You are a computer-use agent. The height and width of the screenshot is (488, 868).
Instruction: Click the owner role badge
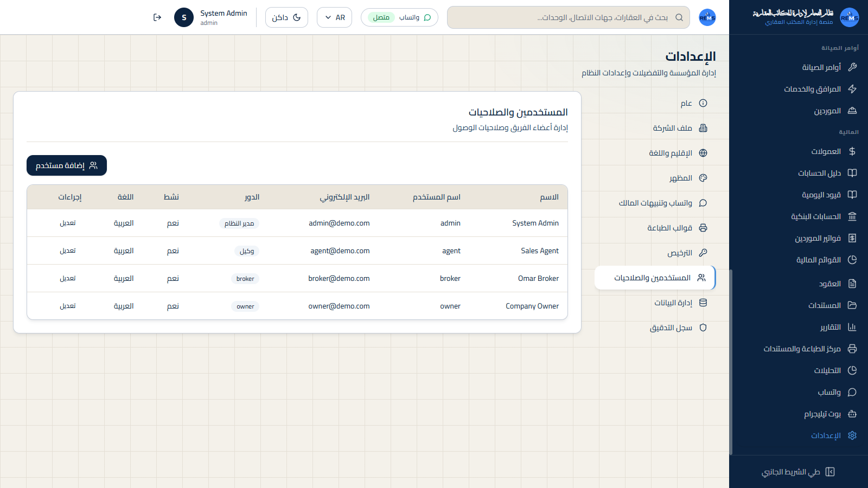[245, 306]
